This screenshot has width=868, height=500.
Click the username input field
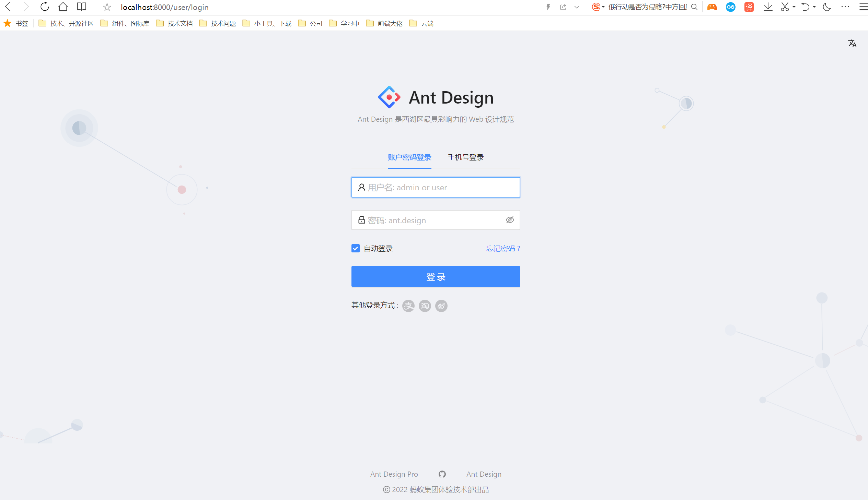point(436,187)
